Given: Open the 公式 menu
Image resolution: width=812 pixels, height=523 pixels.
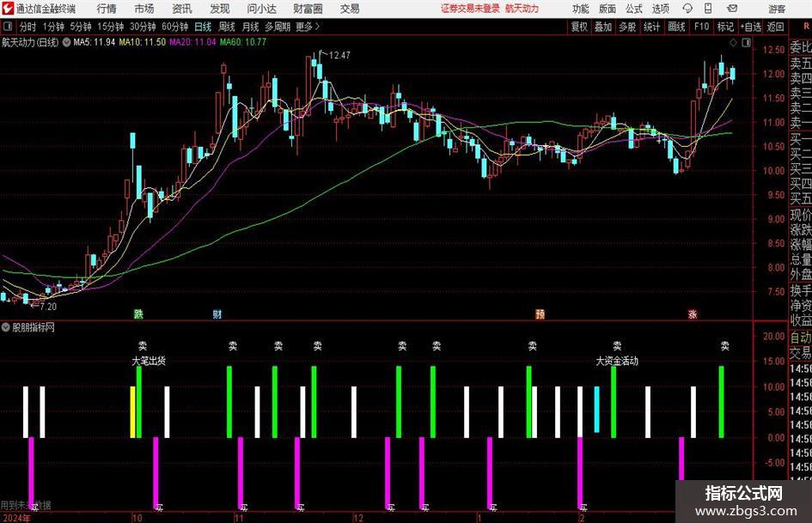Looking at the screenshot, I should pos(633,9).
